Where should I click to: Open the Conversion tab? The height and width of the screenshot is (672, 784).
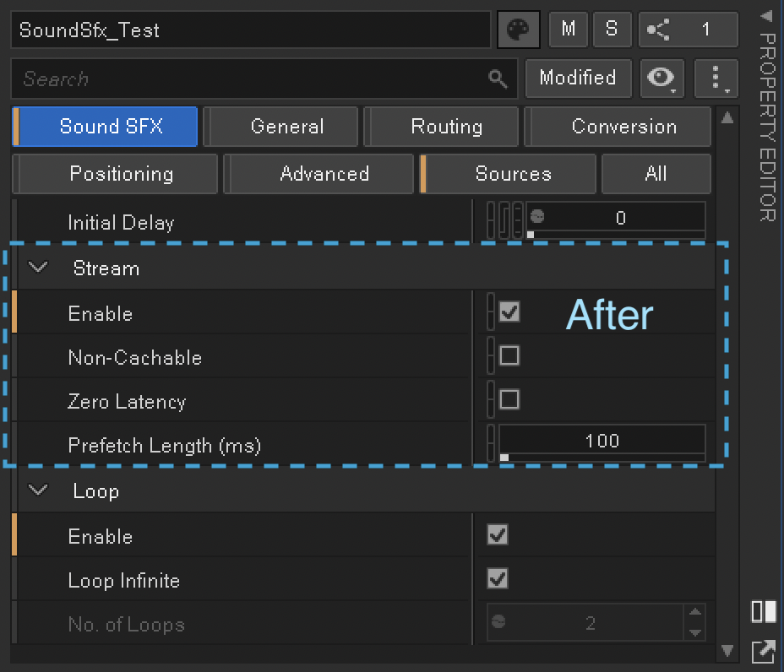tap(623, 127)
